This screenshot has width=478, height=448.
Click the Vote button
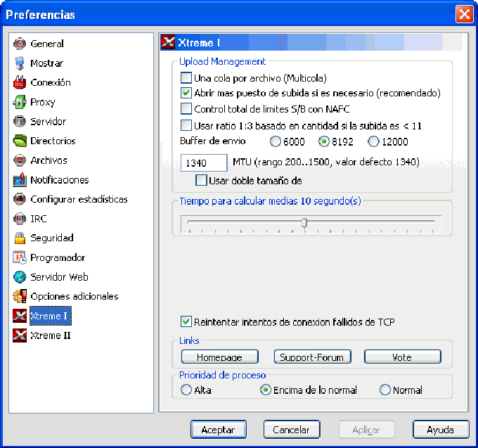(402, 357)
